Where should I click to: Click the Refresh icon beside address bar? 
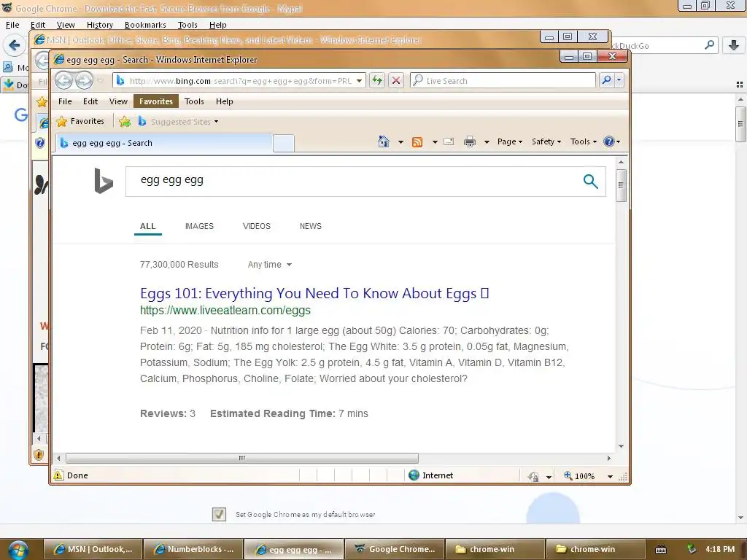tap(377, 80)
